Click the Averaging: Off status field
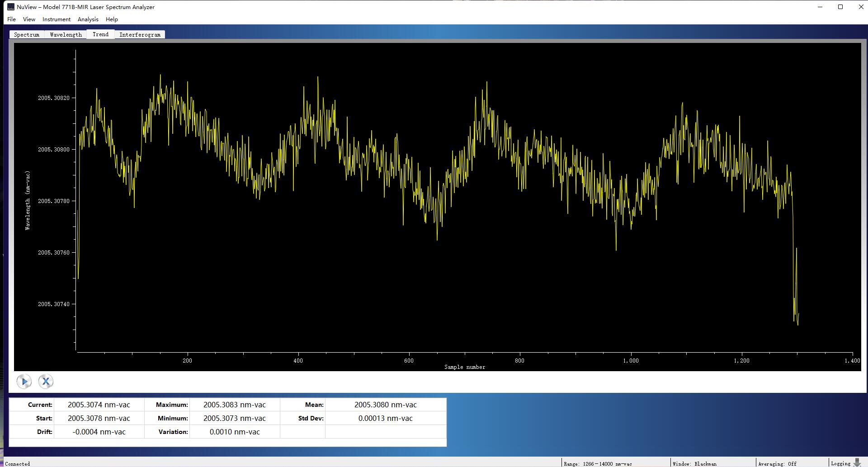 tap(777, 463)
